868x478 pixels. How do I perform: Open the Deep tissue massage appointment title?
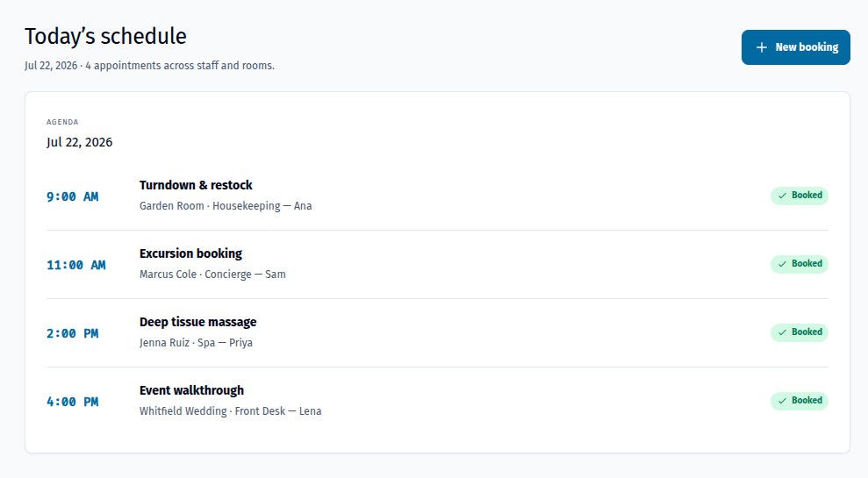tap(198, 322)
